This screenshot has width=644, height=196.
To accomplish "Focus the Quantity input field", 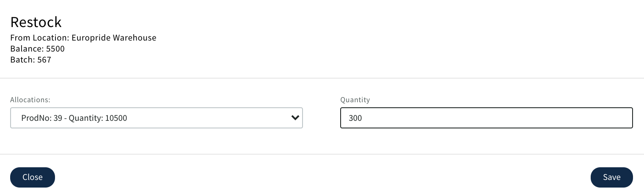I will pos(486,118).
